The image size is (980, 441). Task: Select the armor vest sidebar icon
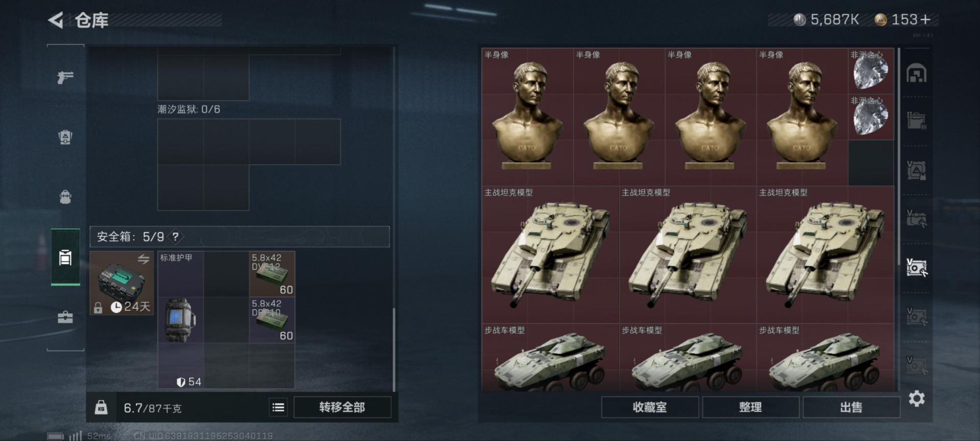point(65,137)
